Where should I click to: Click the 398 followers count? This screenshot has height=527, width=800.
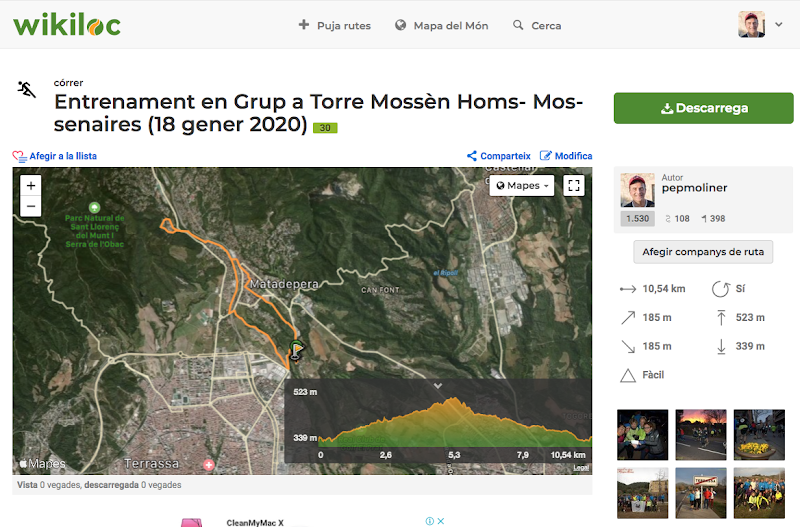point(713,219)
